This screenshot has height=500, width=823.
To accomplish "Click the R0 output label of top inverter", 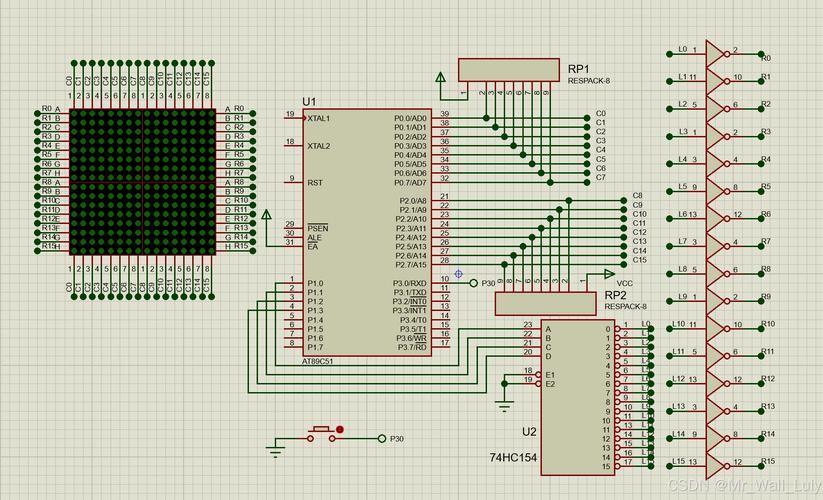I will pos(766,58).
